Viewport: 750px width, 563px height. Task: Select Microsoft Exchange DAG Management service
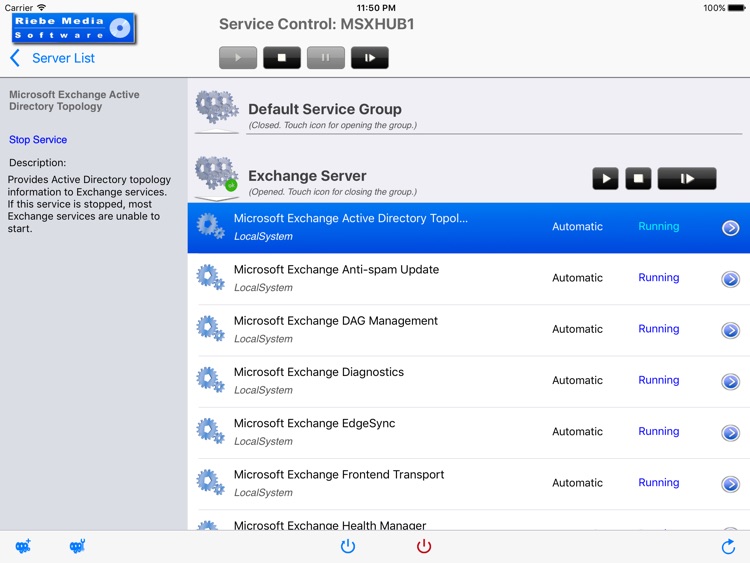[x=469, y=330]
